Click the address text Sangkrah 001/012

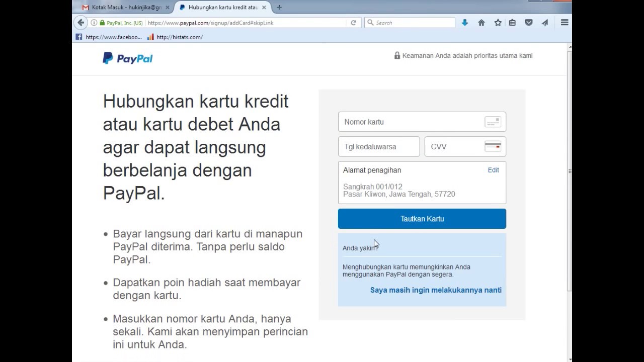pos(373,187)
